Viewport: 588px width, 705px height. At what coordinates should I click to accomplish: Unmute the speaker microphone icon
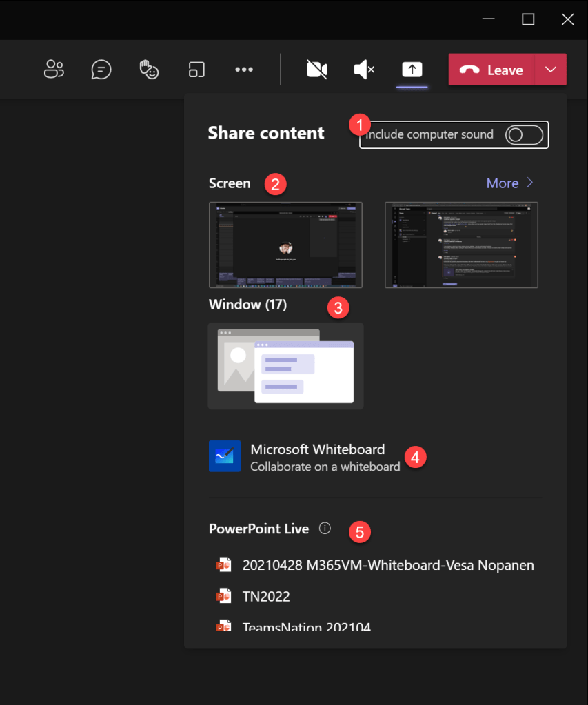tap(364, 70)
